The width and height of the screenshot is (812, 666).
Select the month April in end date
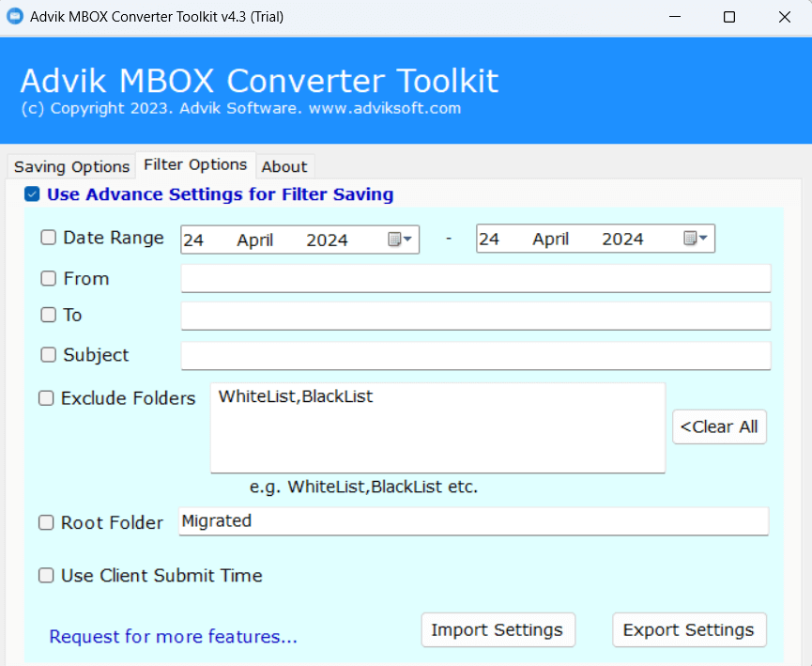[550, 239]
